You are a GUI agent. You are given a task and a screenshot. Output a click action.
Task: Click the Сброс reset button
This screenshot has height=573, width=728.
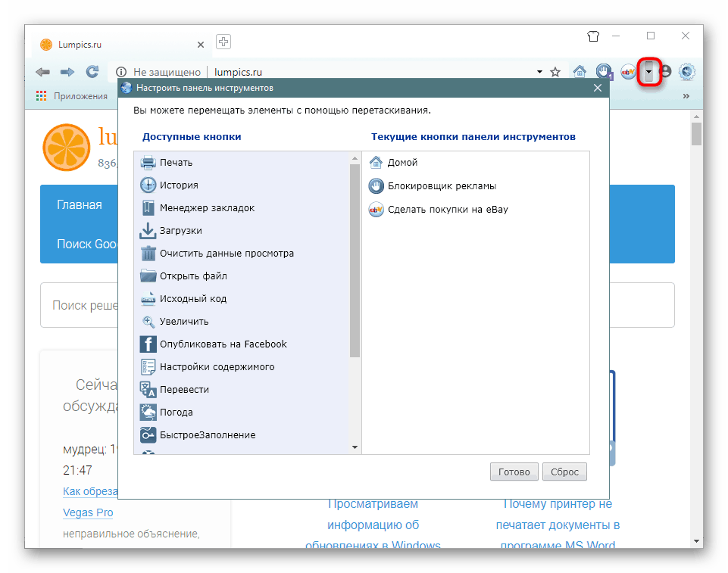564,472
